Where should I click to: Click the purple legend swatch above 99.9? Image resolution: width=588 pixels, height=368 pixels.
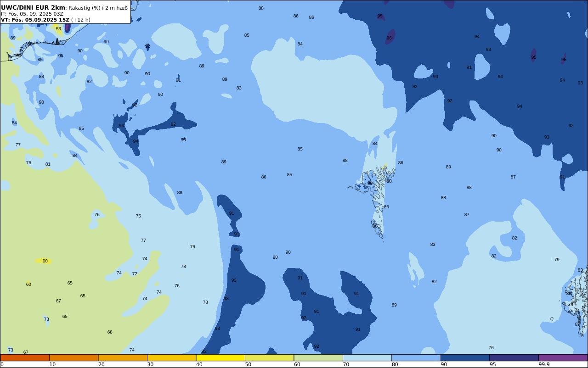click(563, 357)
